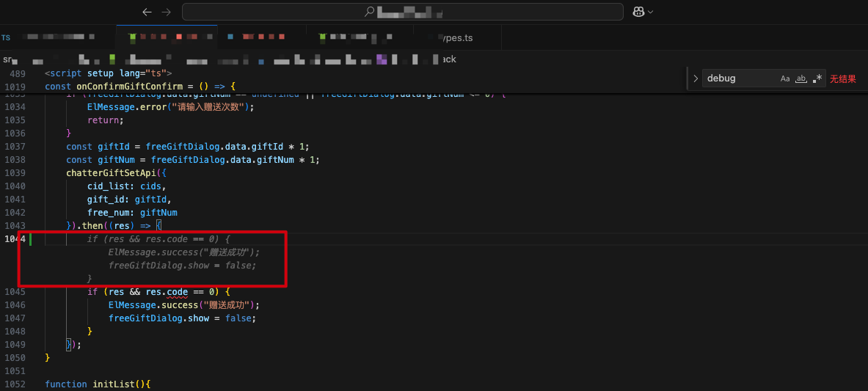Click ".then((res) =>" on line 1043
868x391 pixels.
click(x=114, y=226)
